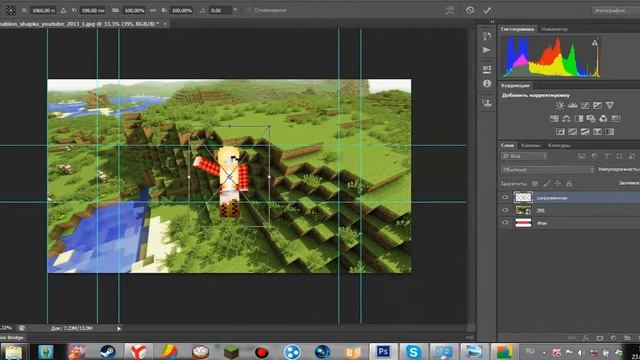The height and width of the screenshot is (360, 640).
Task: Switch to warp mode in options bar
Action: [x=450, y=10]
